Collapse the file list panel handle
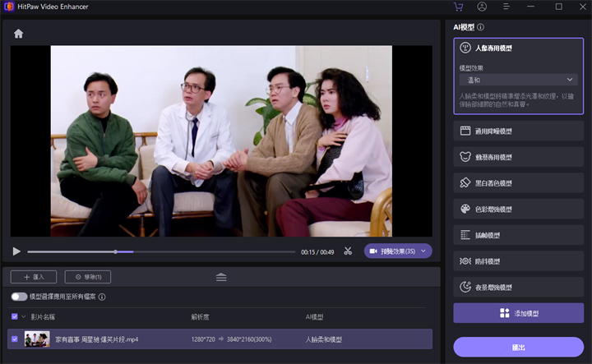The image size is (592, 364). (x=221, y=277)
